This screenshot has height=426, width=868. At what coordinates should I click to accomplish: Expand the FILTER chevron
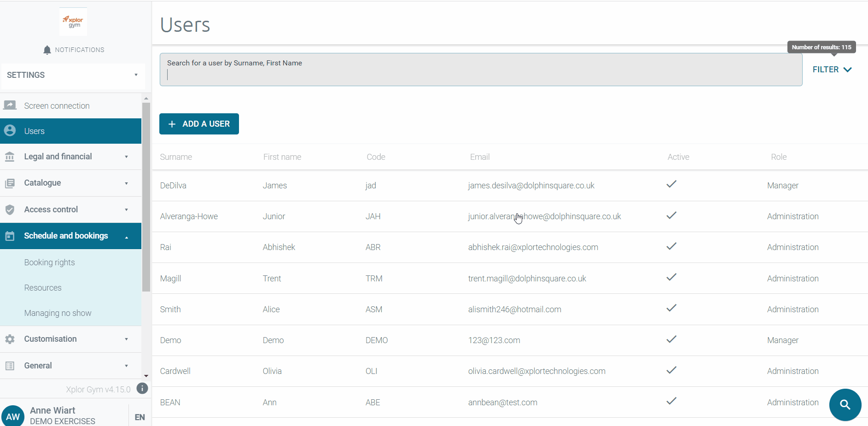[847, 70]
